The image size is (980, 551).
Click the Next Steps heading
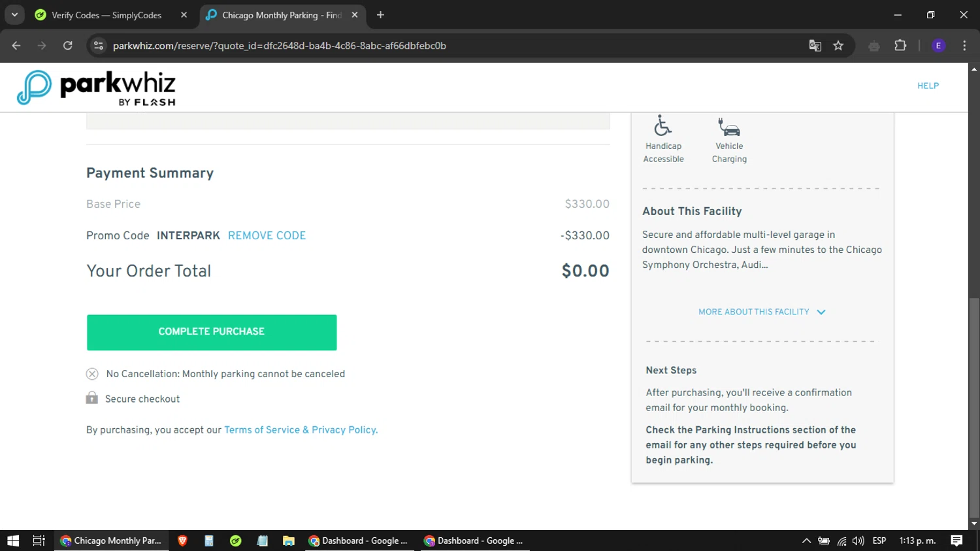tap(671, 370)
